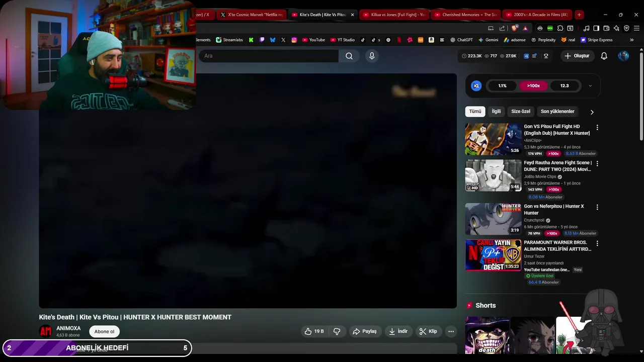Open vidIQ logo in the stats panel
Viewport: 644px width, 362px height.
click(476, 86)
